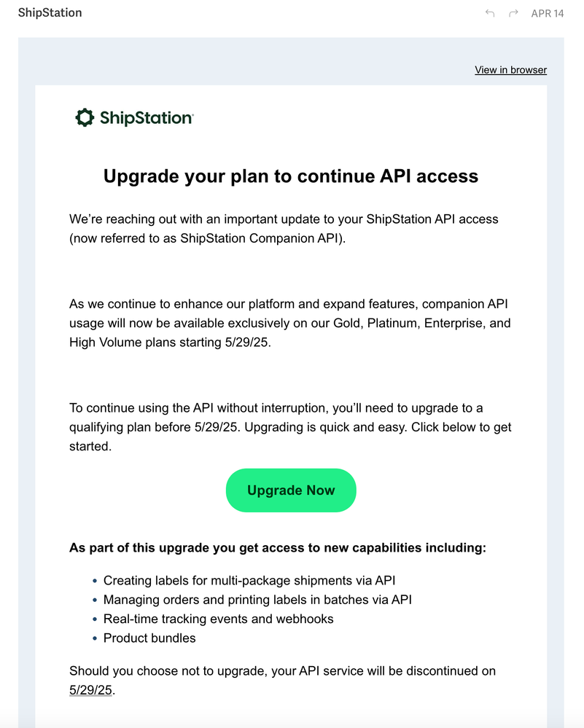Click the 'Product bundles' bullet item

point(149,638)
